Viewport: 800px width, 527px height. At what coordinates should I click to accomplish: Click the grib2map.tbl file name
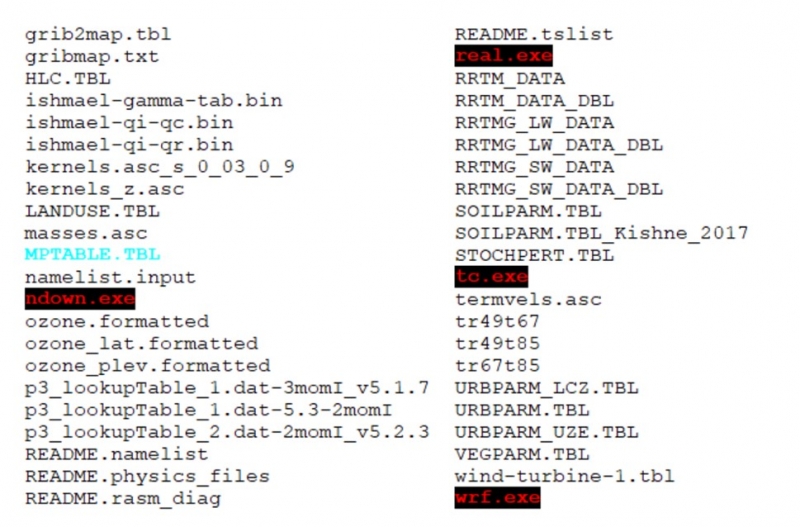click(98, 34)
